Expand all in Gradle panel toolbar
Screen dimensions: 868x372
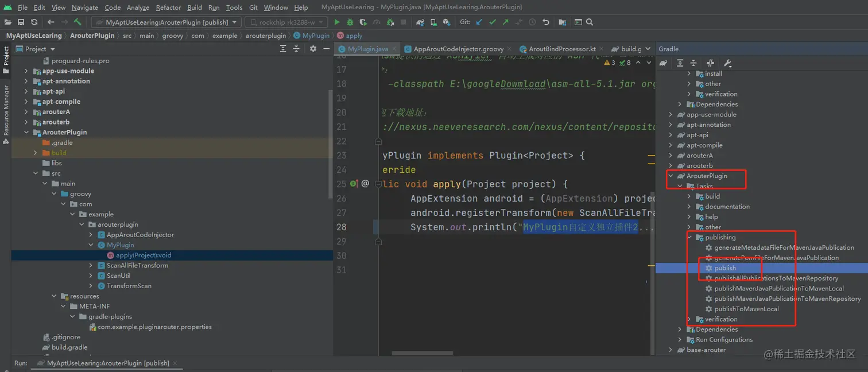pos(680,63)
